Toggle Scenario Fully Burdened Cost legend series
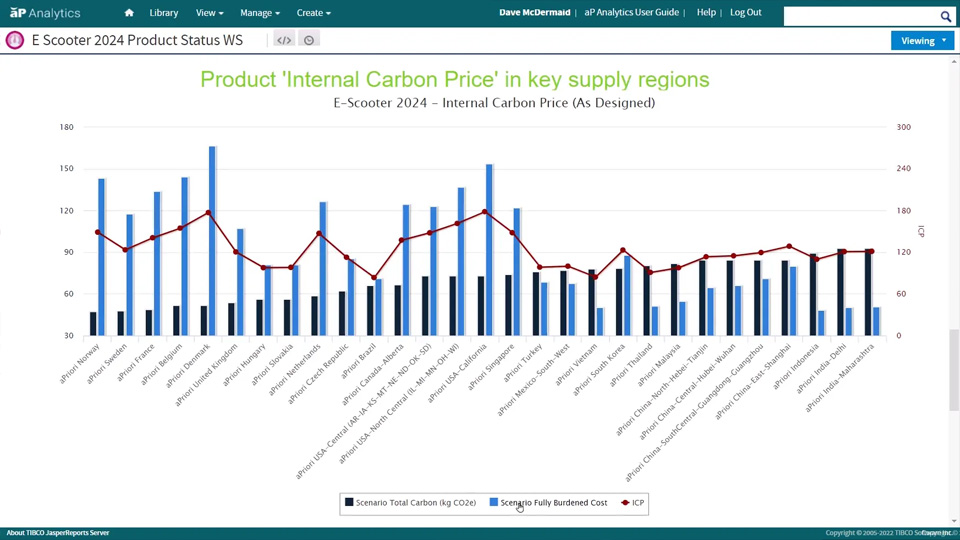The image size is (960, 540). [x=548, y=503]
